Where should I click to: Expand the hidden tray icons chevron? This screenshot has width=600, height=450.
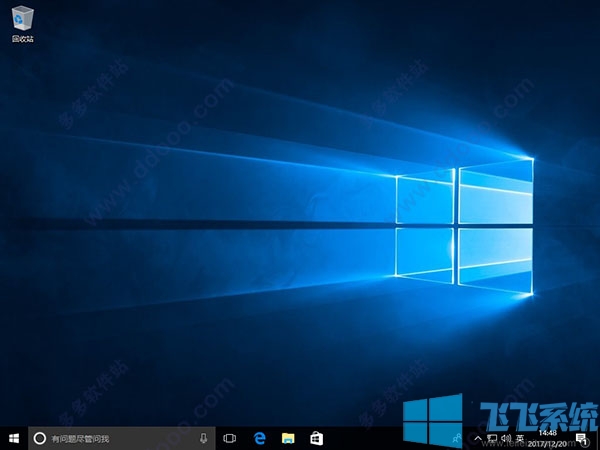click(x=478, y=438)
